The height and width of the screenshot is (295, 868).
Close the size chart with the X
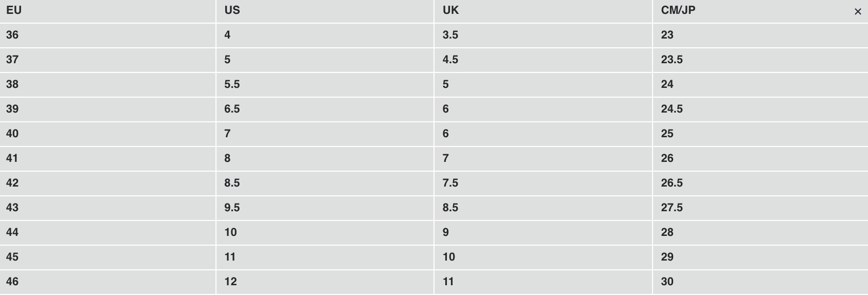857,11
